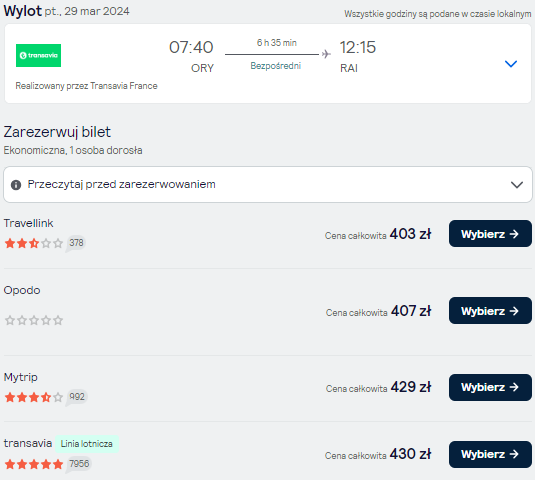The width and height of the screenshot is (535, 480).
Task: Open Travellink's 378 reviews bubble
Action: (x=76, y=243)
